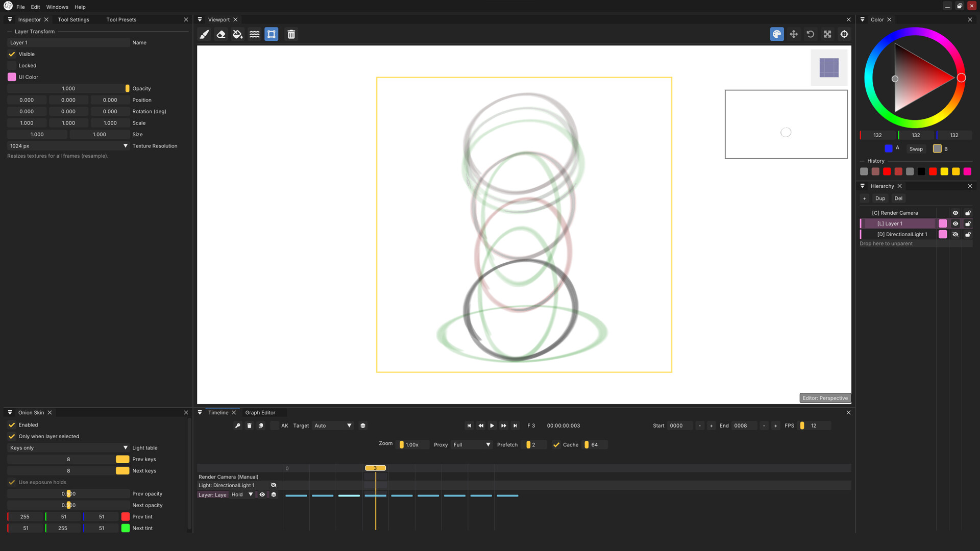The height and width of the screenshot is (551, 980).
Task: Switch to the Graph Editor tab
Action: coord(260,412)
